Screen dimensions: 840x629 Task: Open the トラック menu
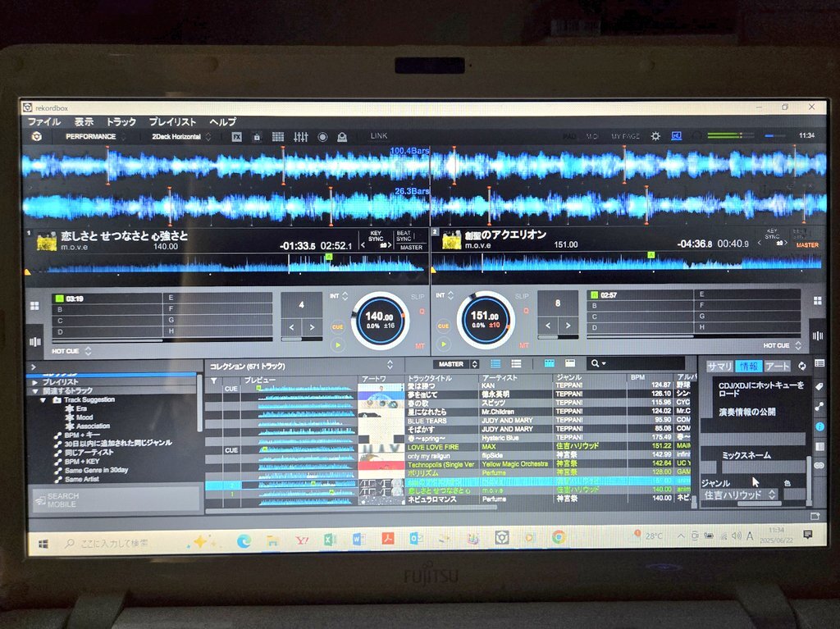(121, 122)
